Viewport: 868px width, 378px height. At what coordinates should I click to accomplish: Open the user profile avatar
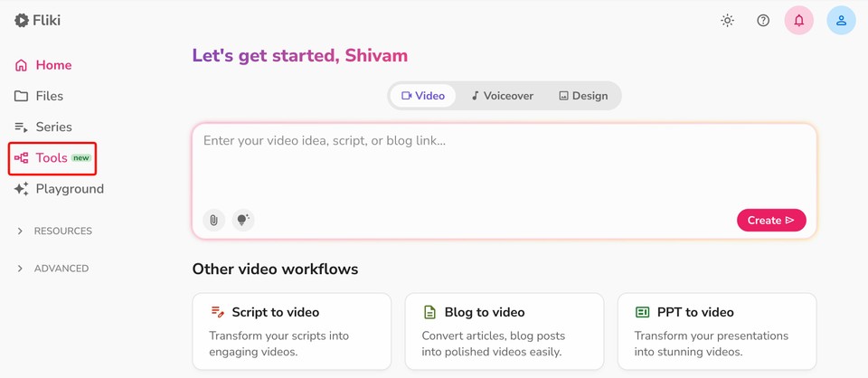coord(841,20)
